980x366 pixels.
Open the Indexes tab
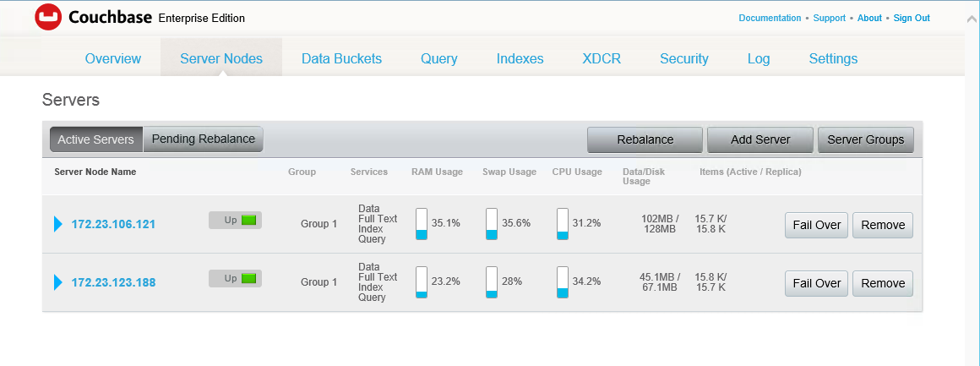pos(520,59)
